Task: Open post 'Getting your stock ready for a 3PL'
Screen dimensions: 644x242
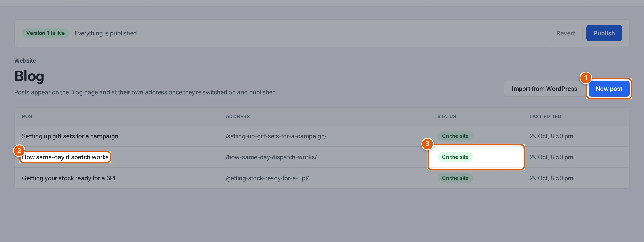Action: point(69,178)
